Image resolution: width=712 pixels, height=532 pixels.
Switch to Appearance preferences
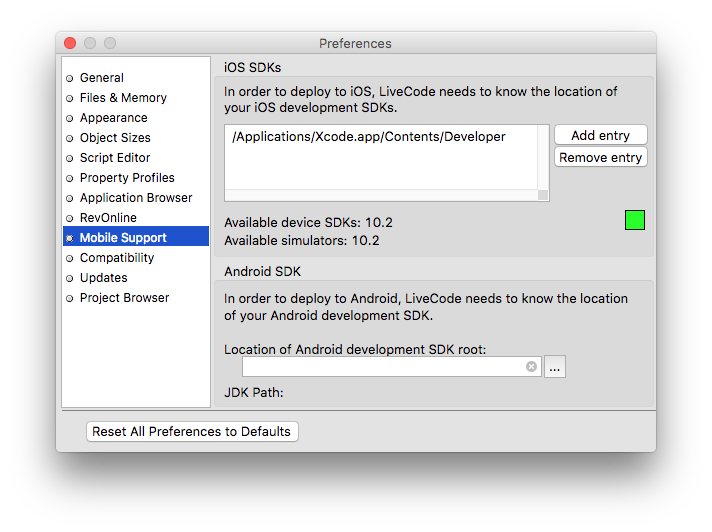point(113,118)
